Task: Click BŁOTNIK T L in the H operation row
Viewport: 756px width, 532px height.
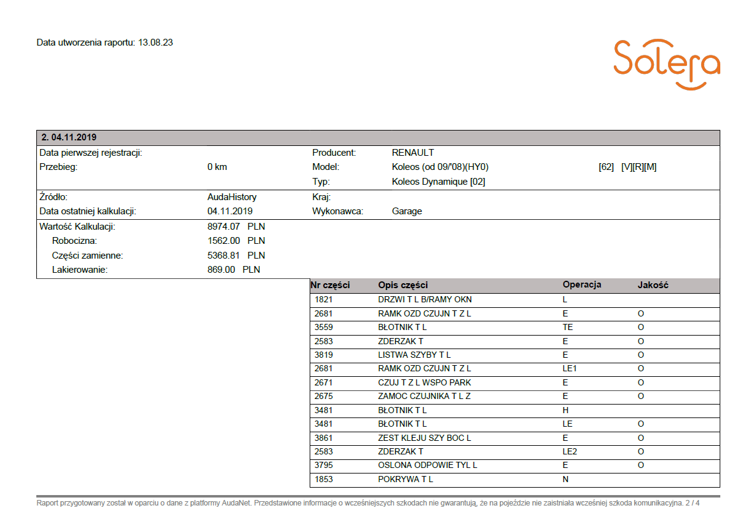Action: click(402, 410)
